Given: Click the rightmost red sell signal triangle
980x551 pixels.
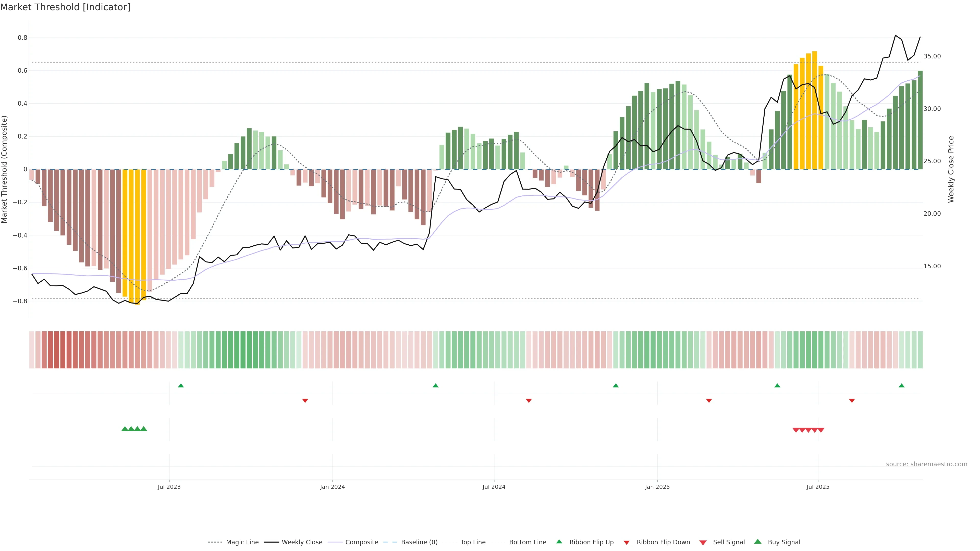Looking at the screenshot, I should [x=821, y=430].
